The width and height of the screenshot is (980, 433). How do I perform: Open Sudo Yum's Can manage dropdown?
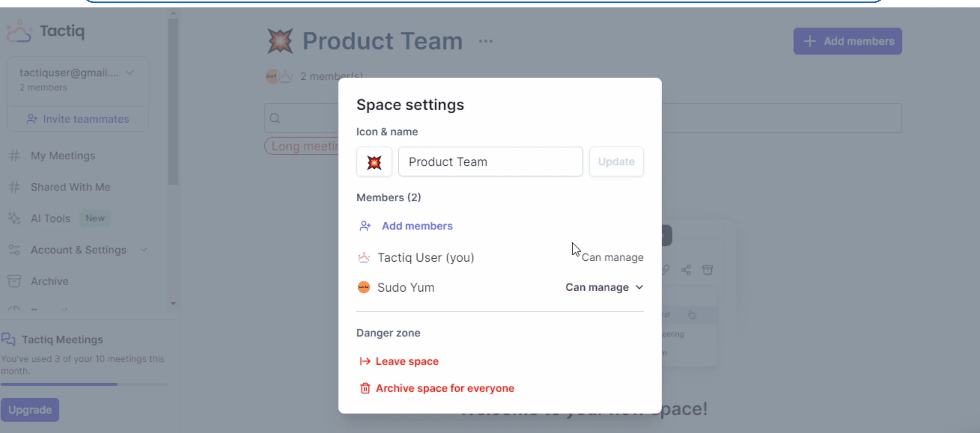click(604, 287)
